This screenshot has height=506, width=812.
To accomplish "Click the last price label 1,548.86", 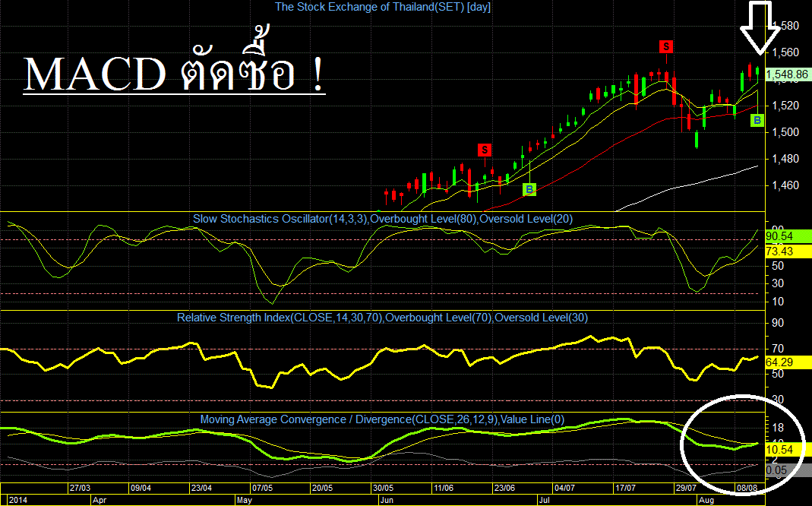I will point(787,74).
